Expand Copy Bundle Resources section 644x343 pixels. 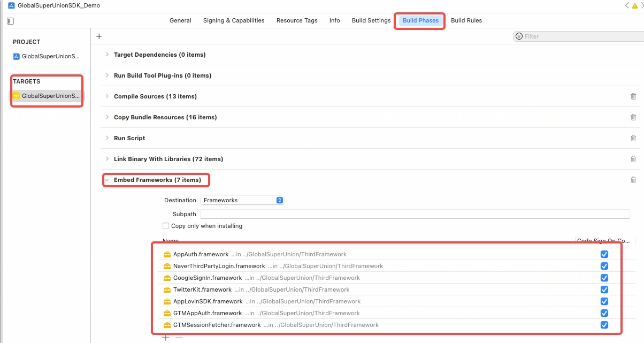click(107, 117)
